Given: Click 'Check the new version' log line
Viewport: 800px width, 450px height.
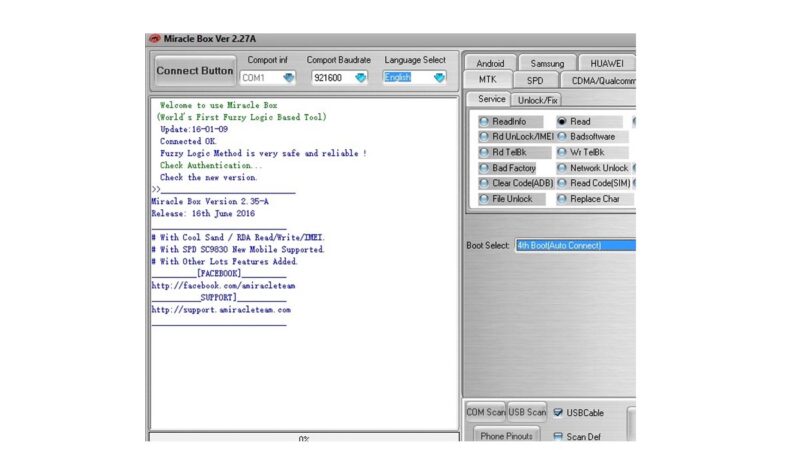Looking at the screenshot, I should coord(209,178).
